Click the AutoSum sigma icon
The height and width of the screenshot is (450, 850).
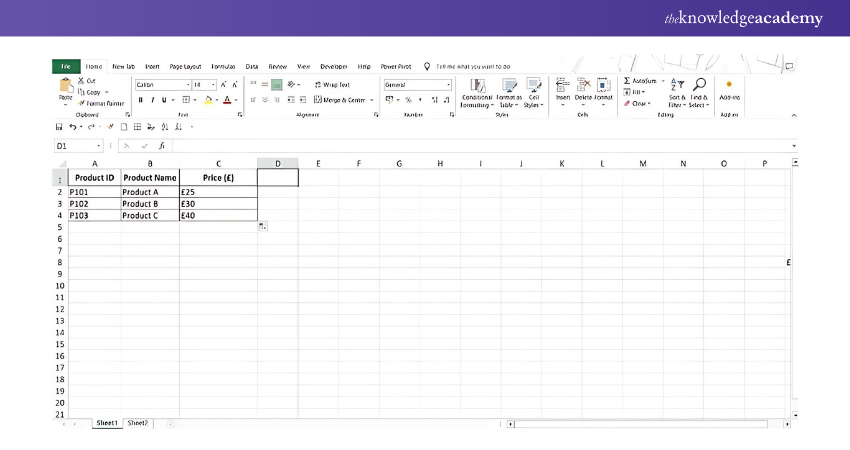coord(627,80)
